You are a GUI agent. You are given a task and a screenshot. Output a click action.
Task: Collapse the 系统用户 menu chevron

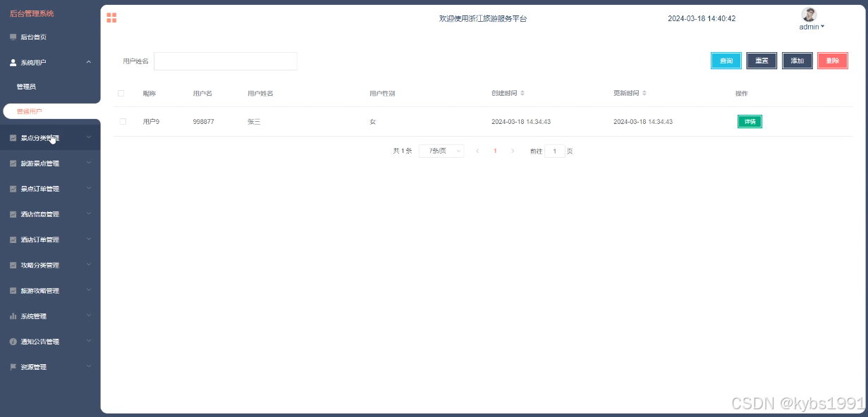(89, 63)
